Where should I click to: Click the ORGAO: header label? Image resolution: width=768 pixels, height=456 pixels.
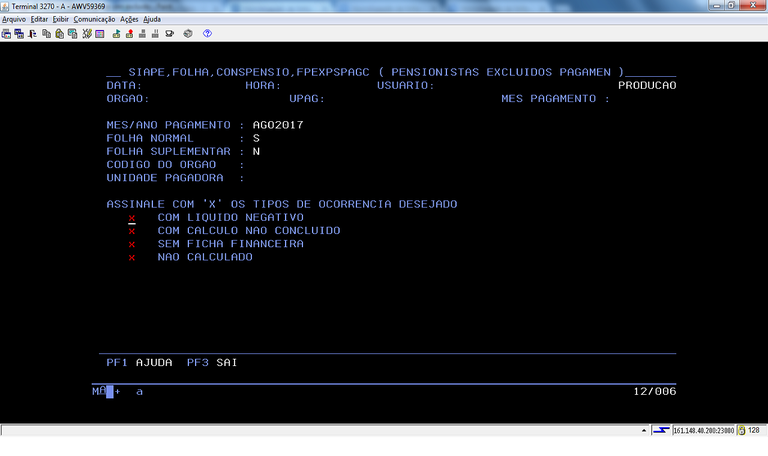click(128, 98)
